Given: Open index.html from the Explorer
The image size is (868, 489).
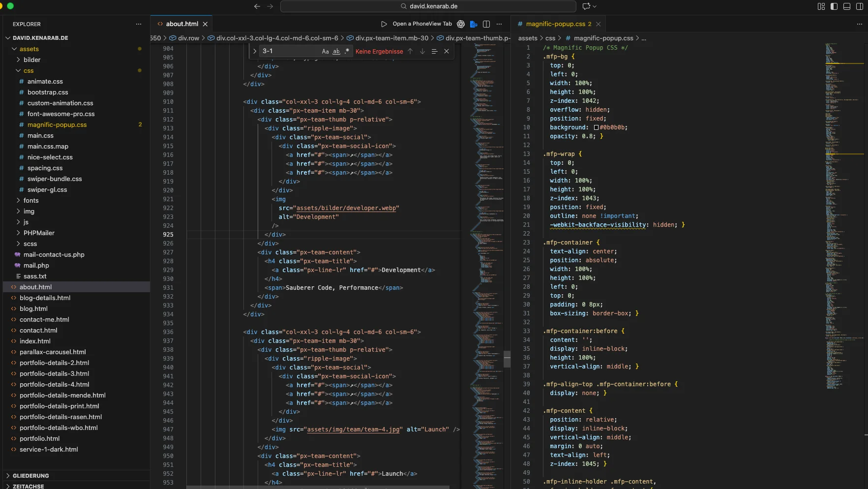Looking at the screenshot, I should [x=35, y=341].
